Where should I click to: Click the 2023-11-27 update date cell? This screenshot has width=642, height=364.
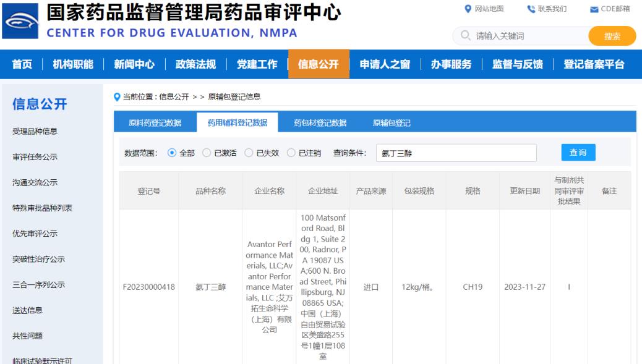pyautogui.click(x=525, y=287)
